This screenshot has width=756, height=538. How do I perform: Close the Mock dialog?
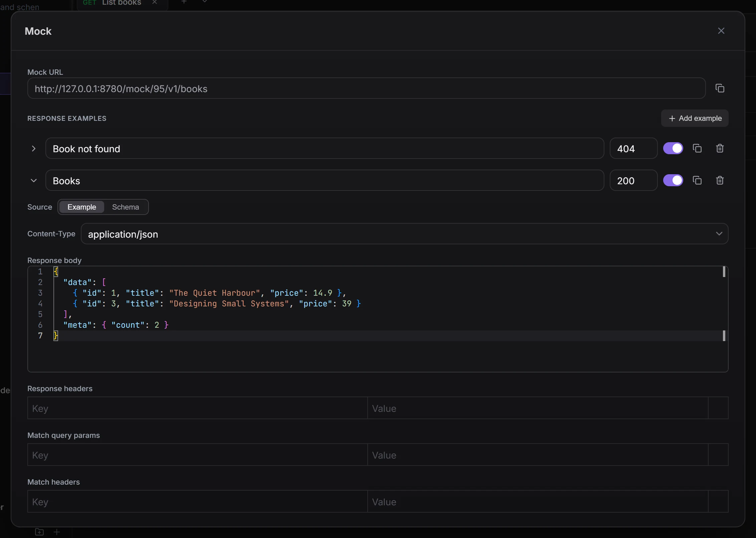pyautogui.click(x=721, y=31)
